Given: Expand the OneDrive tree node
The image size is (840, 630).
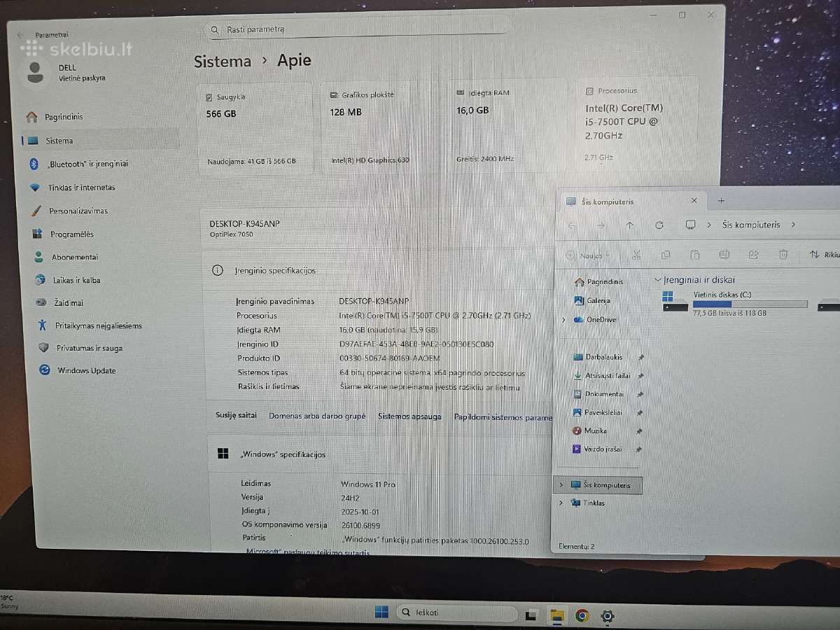Looking at the screenshot, I should 563,320.
